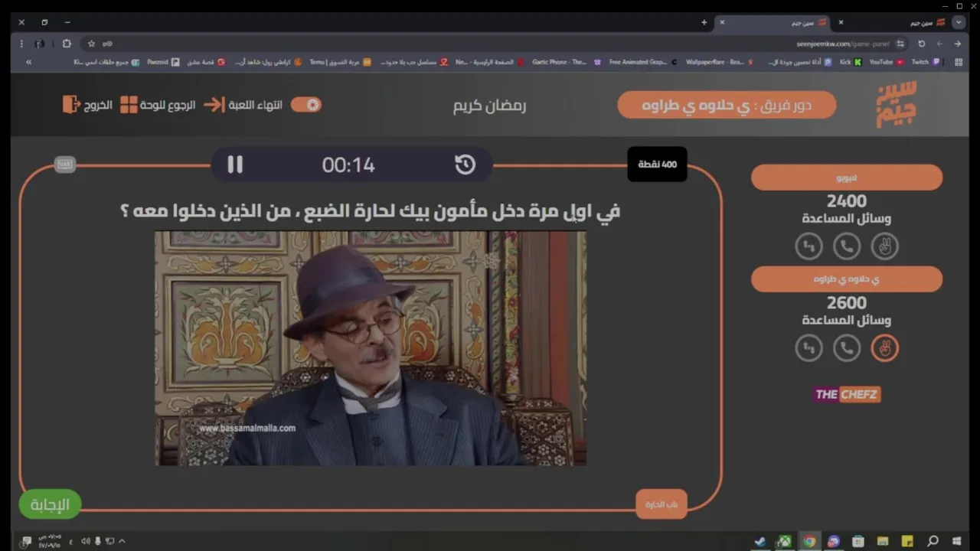Open volume control in system tray
The image size is (980, 551).
coord(85,541)
